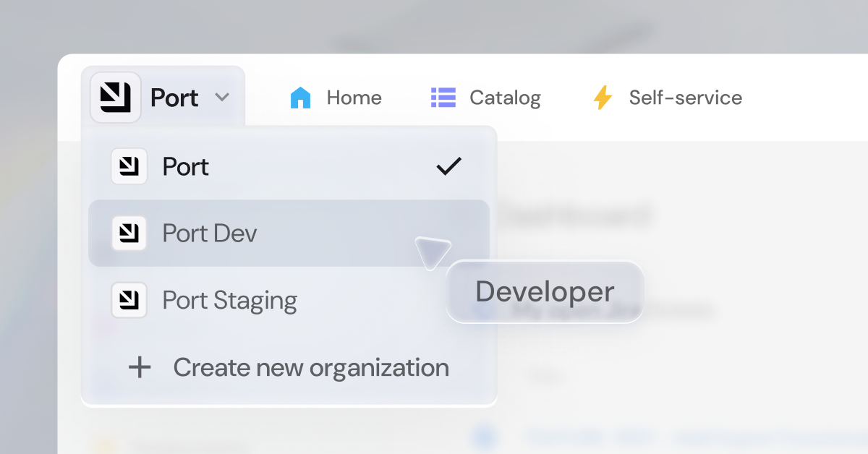Image resolution: width=868 pixels, height=454 pixels.
Task: Click the Port icon beside the checked organization
Action: tap(129, 166)
